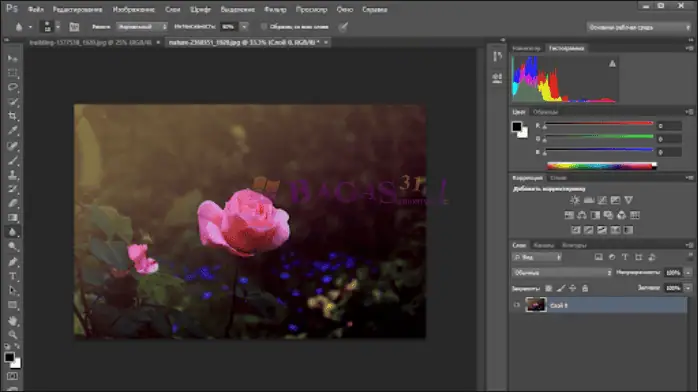This screenshot has height=392, width=698.
Task: Toggle type layer filter in Layers panel
Action: pos(625,257)
